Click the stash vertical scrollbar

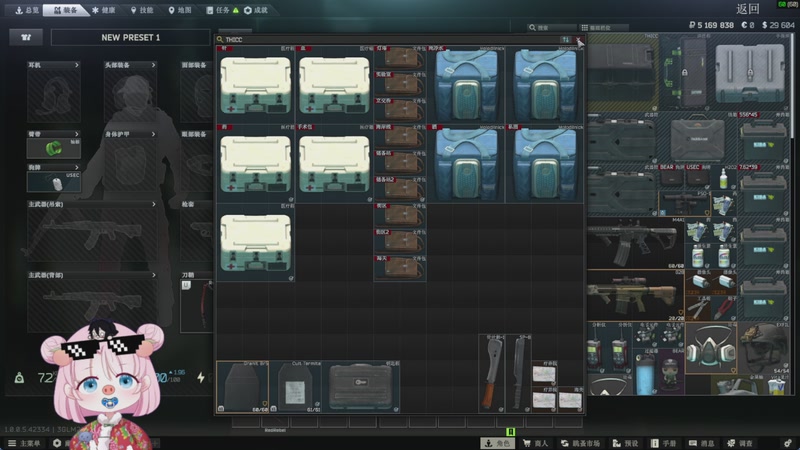tap(793, 86)
